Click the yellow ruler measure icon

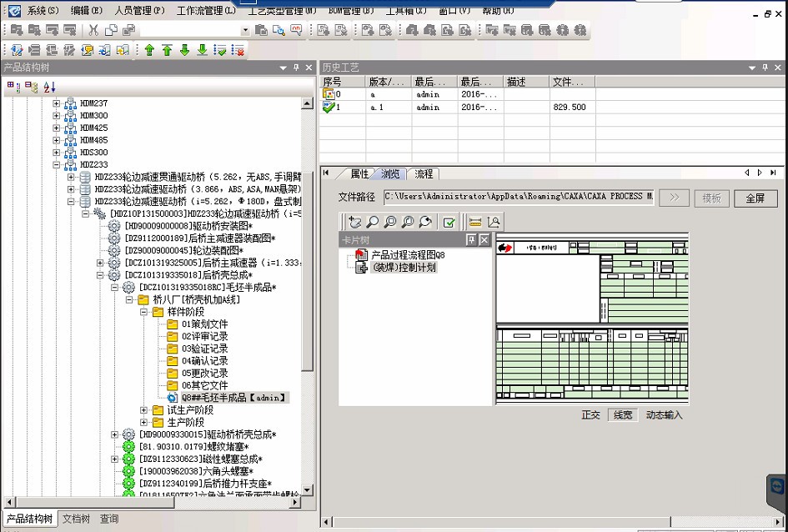coord(475,222)
